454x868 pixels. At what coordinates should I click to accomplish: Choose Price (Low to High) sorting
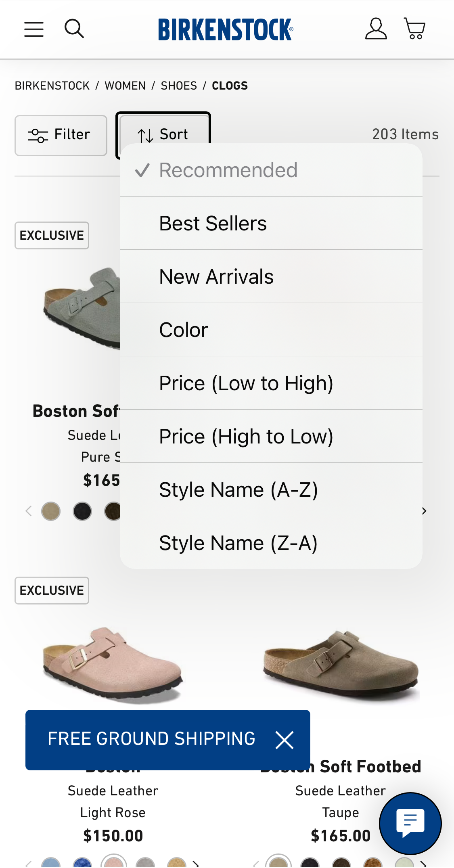(x=246, y=383)
